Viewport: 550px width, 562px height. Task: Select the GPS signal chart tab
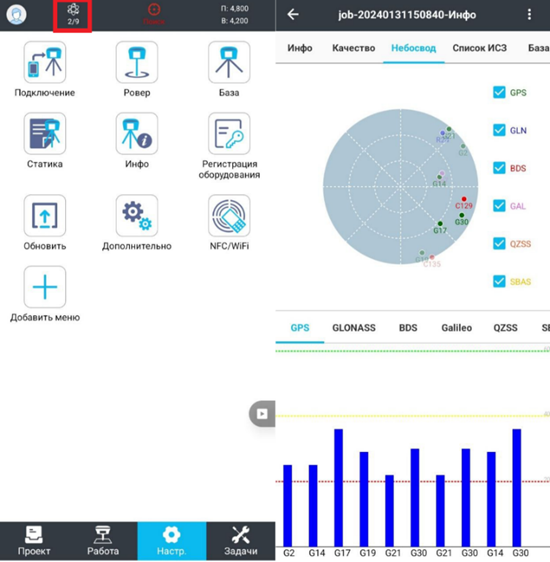point(300,328)
